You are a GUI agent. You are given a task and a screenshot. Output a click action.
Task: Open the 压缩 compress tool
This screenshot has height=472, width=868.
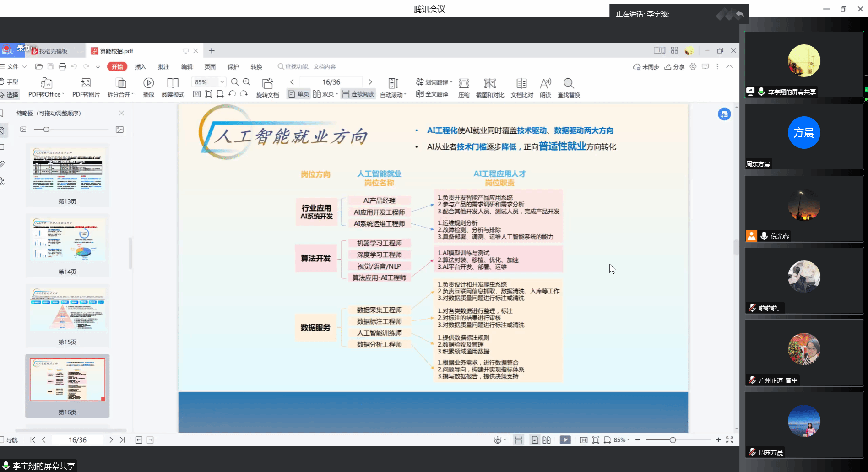(x=464, y=83)
